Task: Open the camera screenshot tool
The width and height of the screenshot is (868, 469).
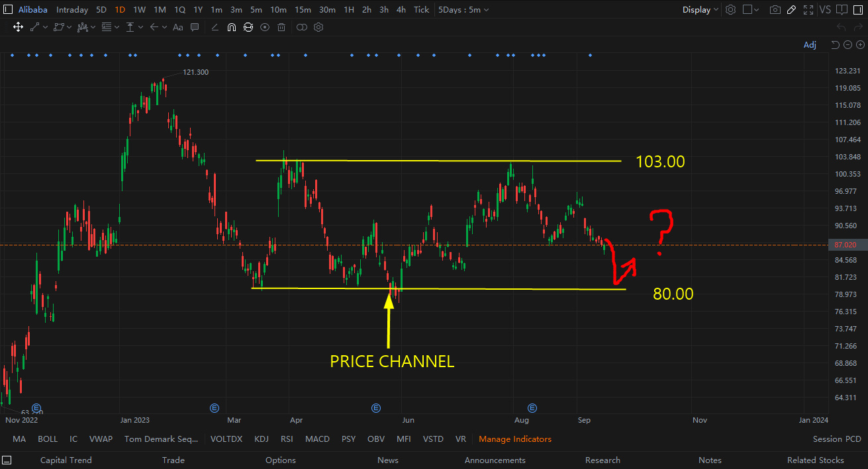Action: 775,9
